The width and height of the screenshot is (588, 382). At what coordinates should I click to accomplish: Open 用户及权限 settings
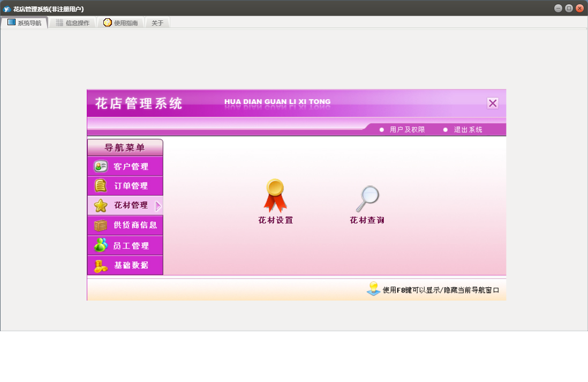(x=407, y=130)
